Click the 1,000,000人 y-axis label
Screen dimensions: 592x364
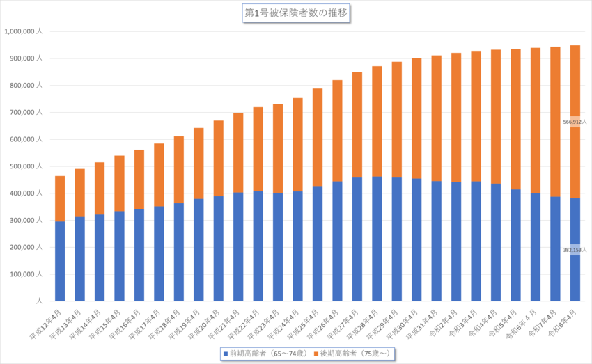point(24,31)
